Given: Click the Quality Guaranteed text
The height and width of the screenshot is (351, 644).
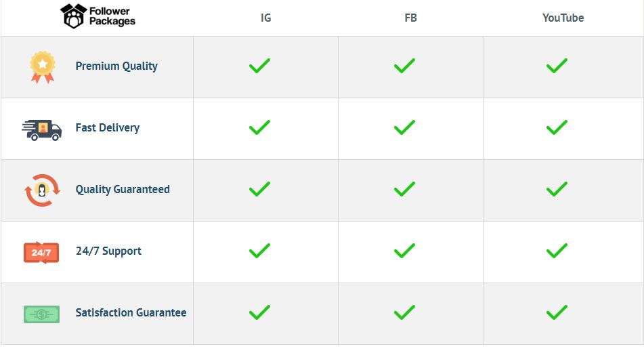Looking at the screenshot, I should (x=123, y=190).
